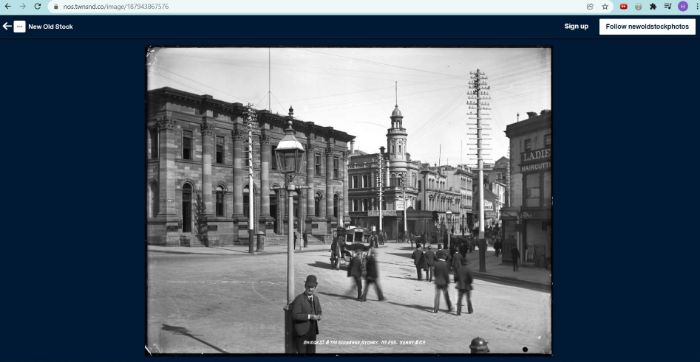
Task: Click the New Old Stock blog avatar
Action: click(19, 26)
